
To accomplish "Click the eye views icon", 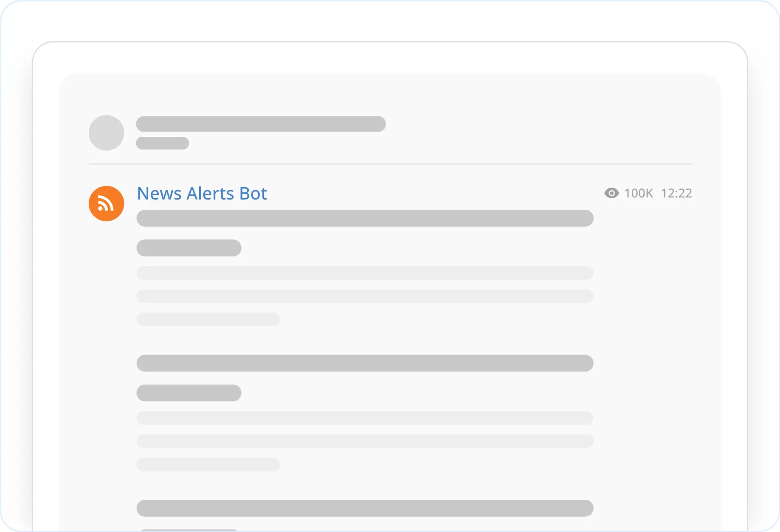I will [611, 193].
